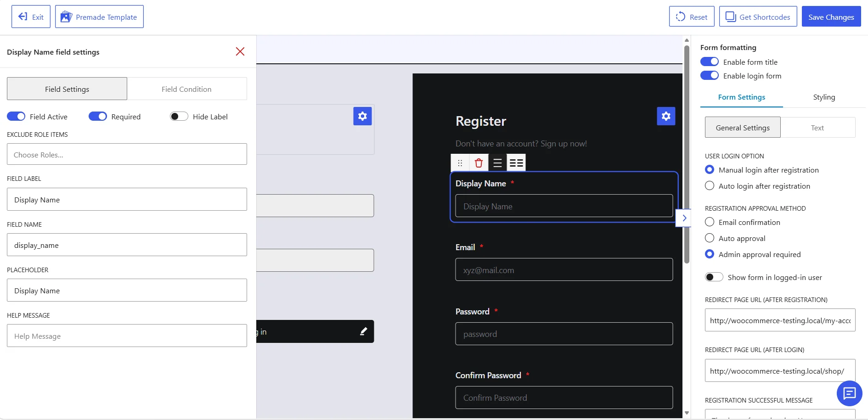Viewport: 868px width, 420px height.
Task: Open the login form settings gear
Action: click(362, 116)
